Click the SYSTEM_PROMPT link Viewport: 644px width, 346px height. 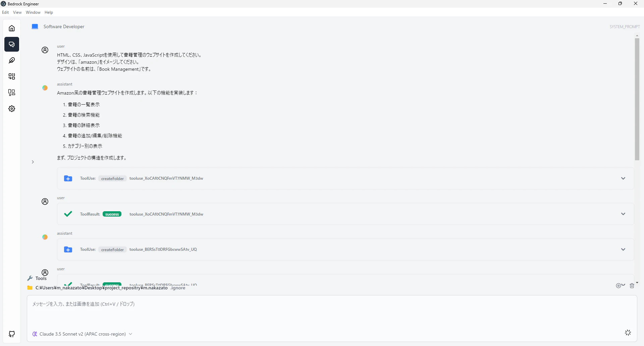pos(625,27)
